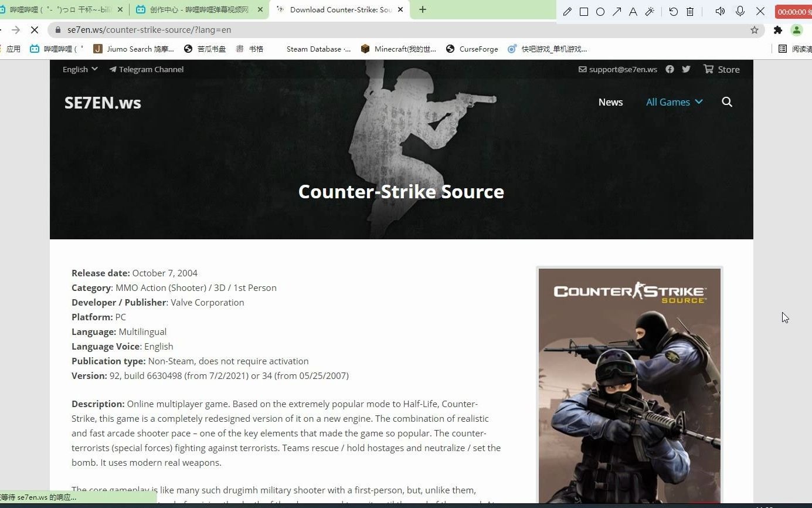Close the recorder annotation toolbar
Viewport: 812px width, 508px height.
[x=760, y=11]
